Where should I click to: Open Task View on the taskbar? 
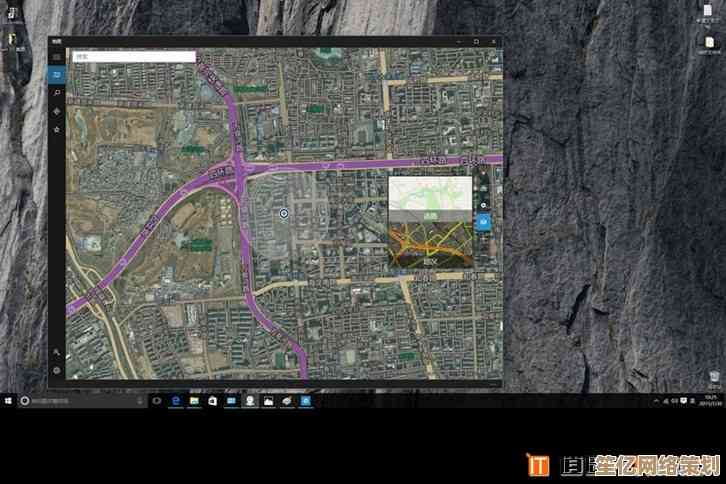(x=157, y=400)
